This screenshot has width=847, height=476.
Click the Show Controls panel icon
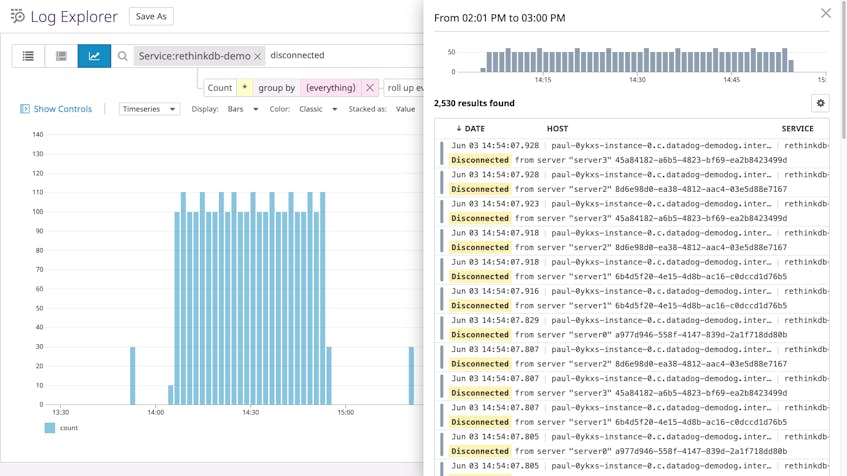[x=25, y=109]
